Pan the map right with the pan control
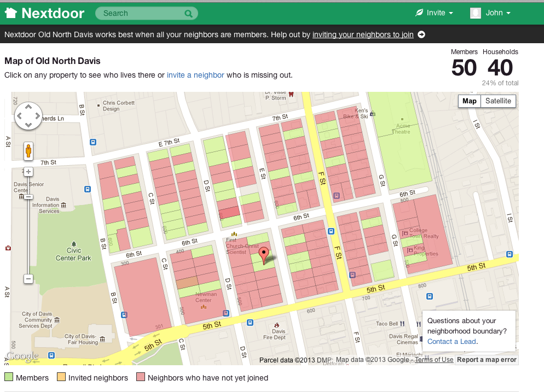 (37, 116)
